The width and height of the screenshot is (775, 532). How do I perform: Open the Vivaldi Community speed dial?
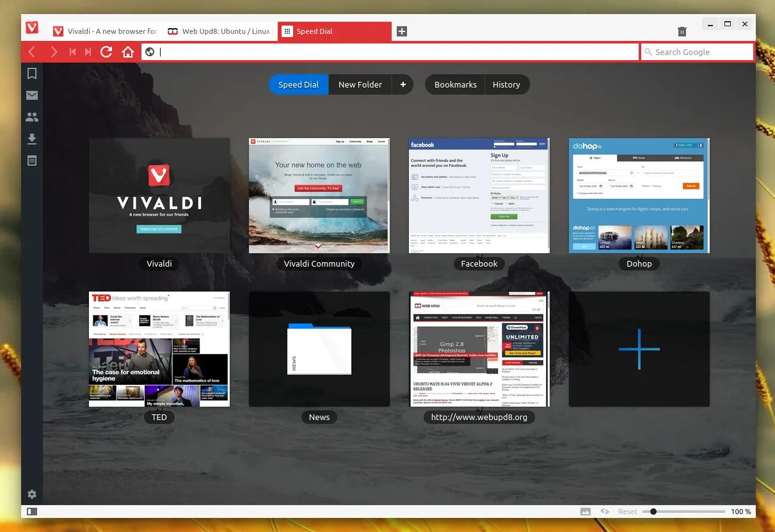point(319,196)
